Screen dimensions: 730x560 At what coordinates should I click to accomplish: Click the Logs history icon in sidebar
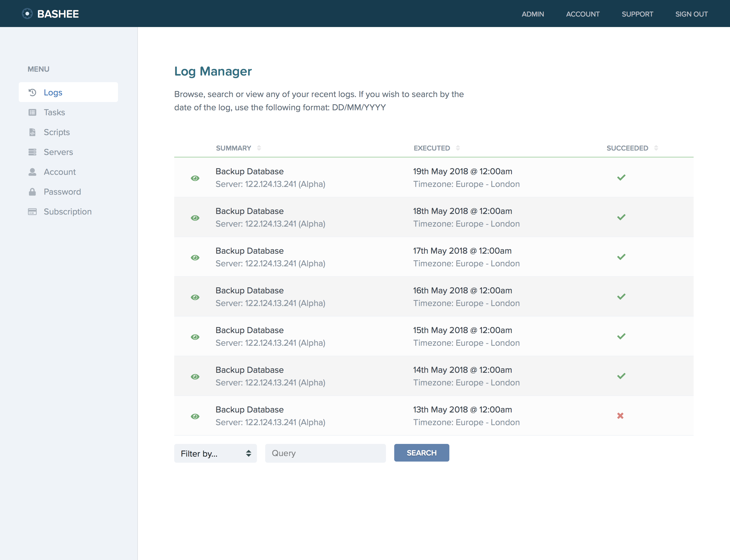click(x=32, y=92)
